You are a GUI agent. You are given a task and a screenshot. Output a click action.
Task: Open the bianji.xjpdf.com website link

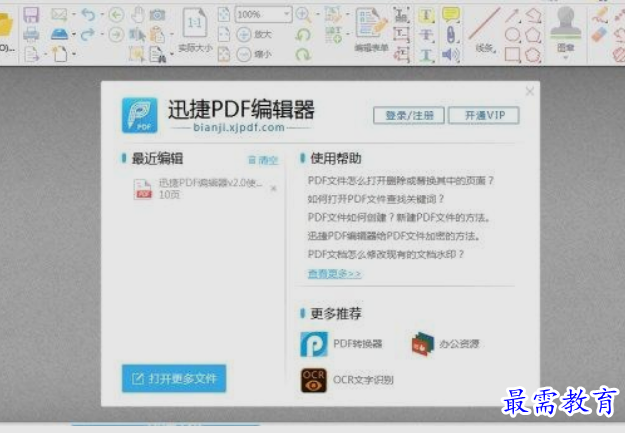click(239, 127)
